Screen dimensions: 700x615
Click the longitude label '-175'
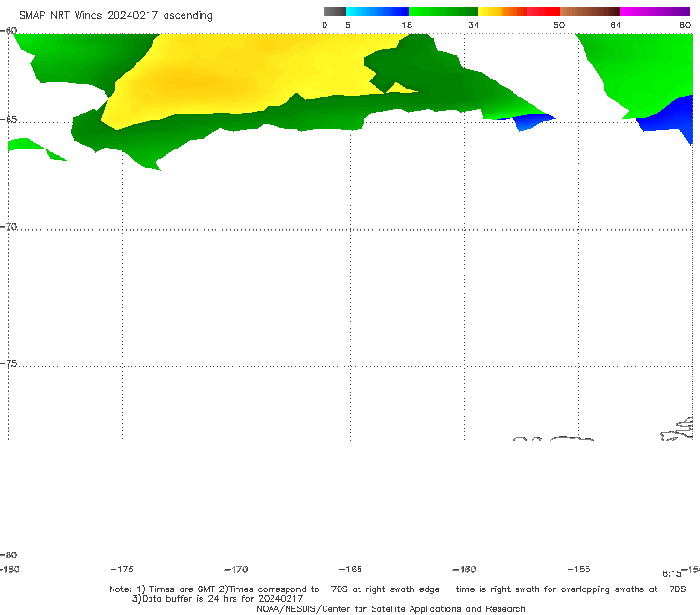pyautogui.click(x=122, y=570)
